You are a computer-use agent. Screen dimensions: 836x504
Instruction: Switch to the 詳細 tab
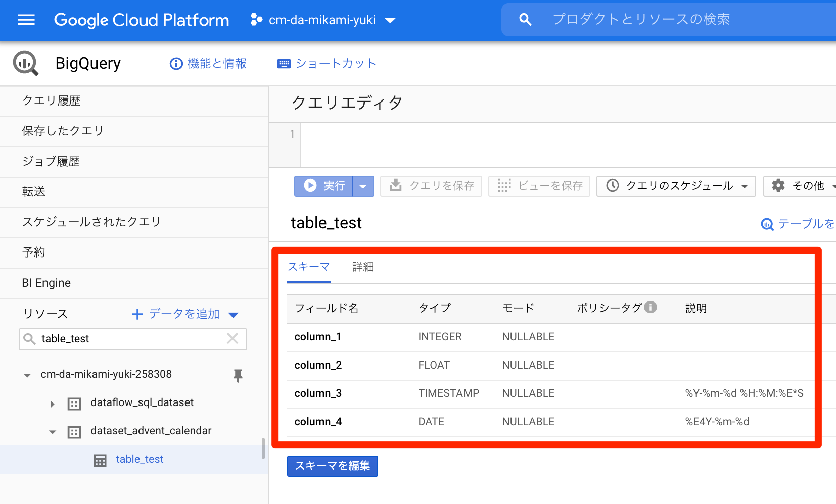362,267
